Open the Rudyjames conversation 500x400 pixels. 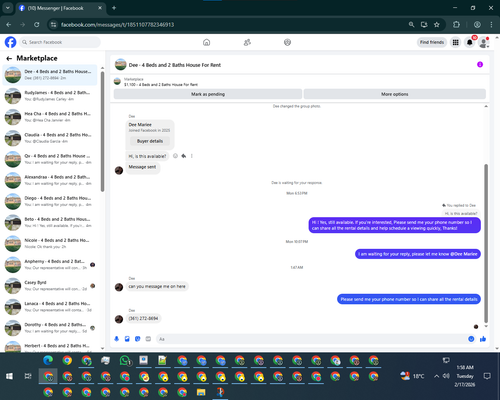(50, 96)
